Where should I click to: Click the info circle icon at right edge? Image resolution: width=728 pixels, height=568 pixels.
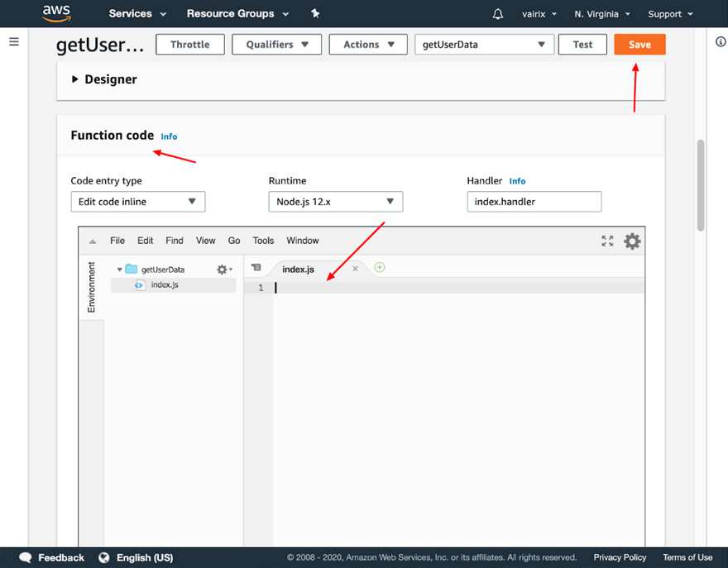coord(721,42)
